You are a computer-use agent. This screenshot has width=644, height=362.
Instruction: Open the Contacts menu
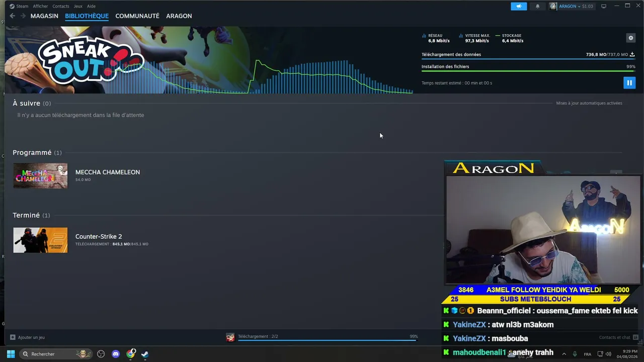61,6
